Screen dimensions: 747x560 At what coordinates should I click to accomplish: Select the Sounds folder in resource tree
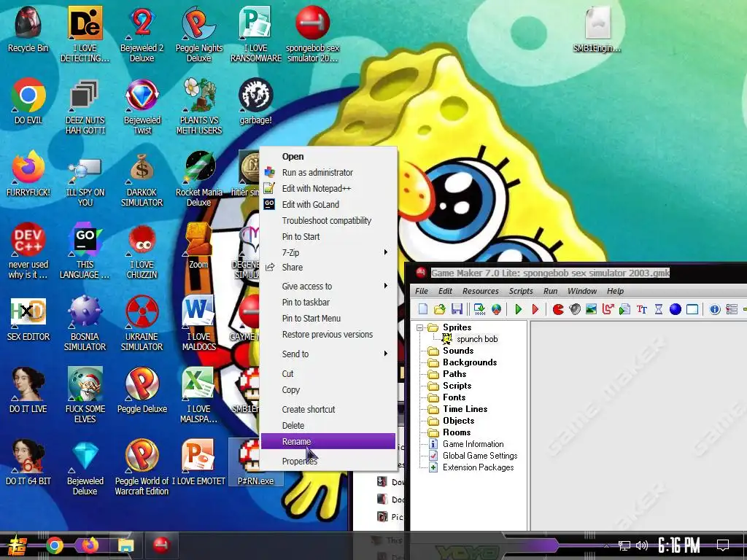tap(458, 351)
